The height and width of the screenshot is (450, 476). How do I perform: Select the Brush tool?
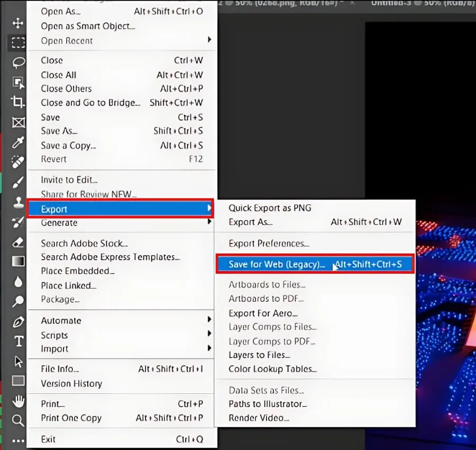[18, 183]
